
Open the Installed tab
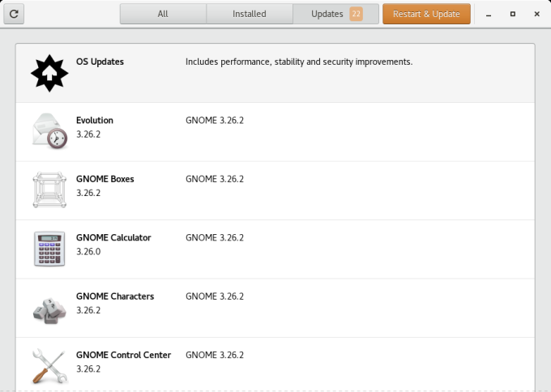[249, 14]
